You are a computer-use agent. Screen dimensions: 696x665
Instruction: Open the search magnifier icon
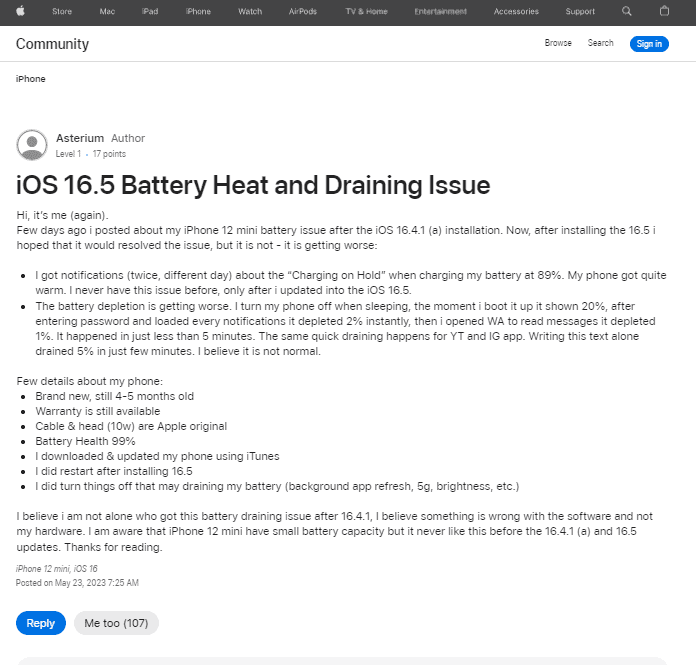pos(626,11)
